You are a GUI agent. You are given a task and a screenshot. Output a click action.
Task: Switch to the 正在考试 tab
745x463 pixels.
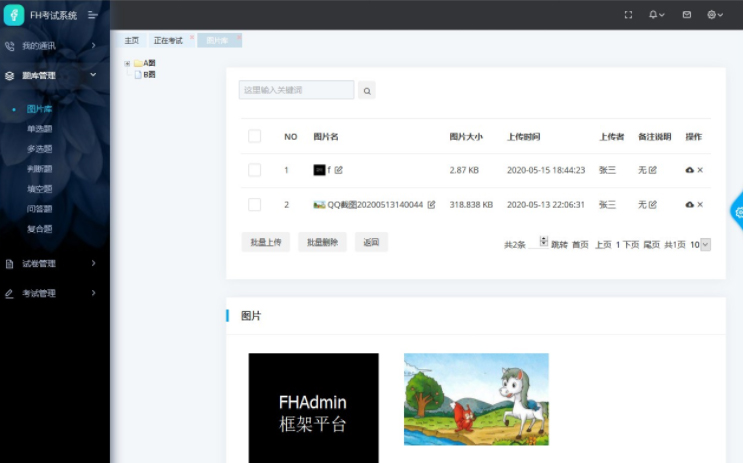pos(168,41)
